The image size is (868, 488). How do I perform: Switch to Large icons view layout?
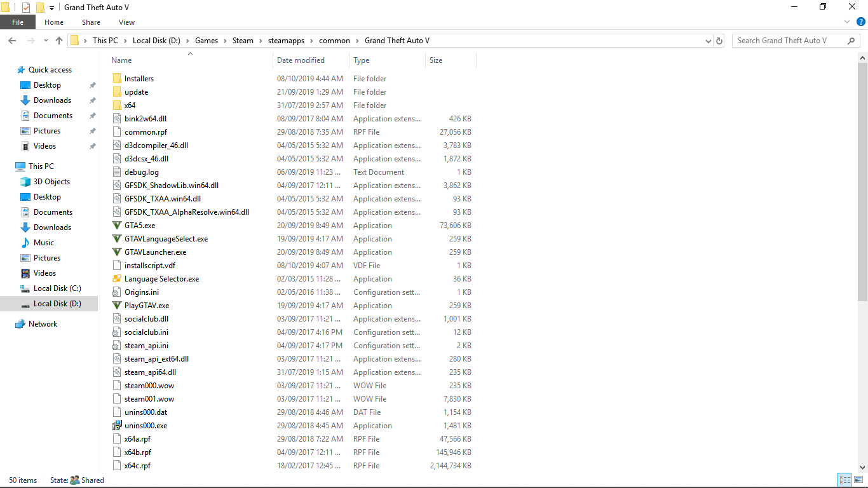tap(857, 480)
